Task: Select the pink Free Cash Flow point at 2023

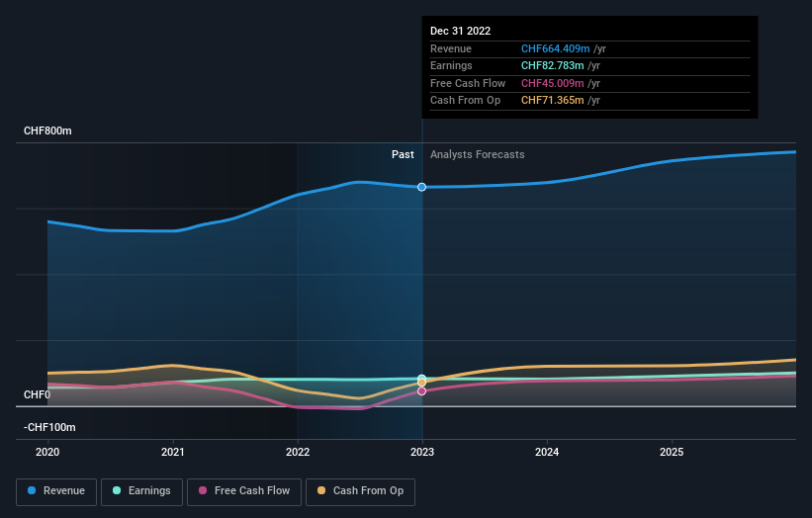Action: [422, 391]
